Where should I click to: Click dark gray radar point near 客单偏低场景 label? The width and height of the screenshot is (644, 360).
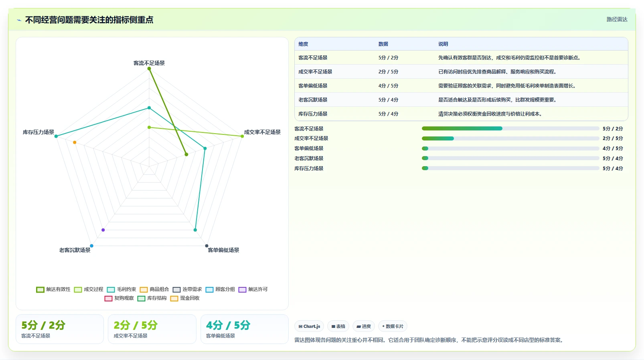tap(207, 246)
